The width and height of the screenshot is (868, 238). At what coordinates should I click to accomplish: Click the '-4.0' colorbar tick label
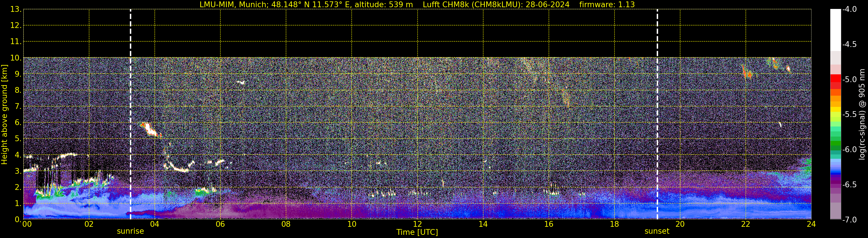pyautogui.click(x=849, y=10)
